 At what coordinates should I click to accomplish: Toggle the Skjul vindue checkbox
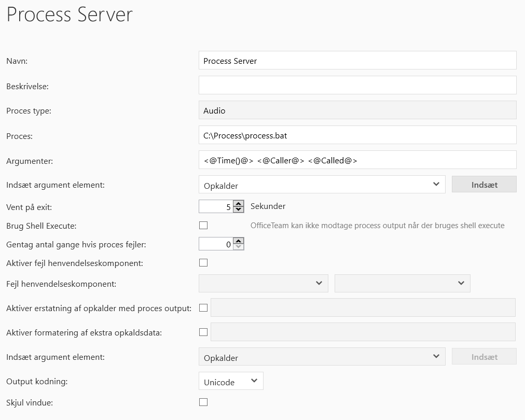click(x=203, y=402)
